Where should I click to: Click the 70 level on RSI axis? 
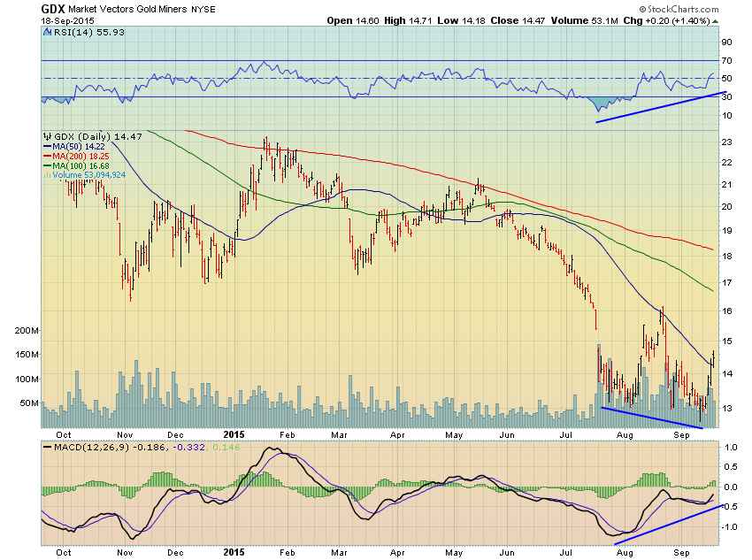[x=726, y=60]
